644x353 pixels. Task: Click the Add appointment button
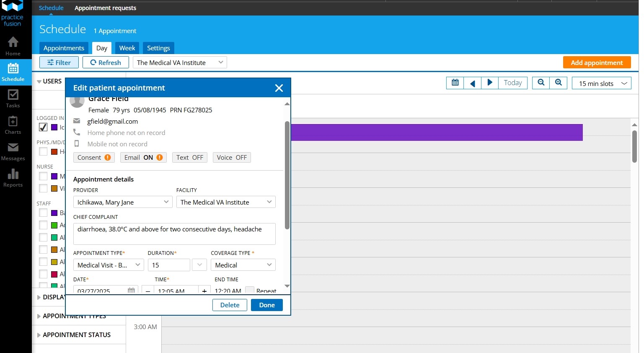coord(597,62)
